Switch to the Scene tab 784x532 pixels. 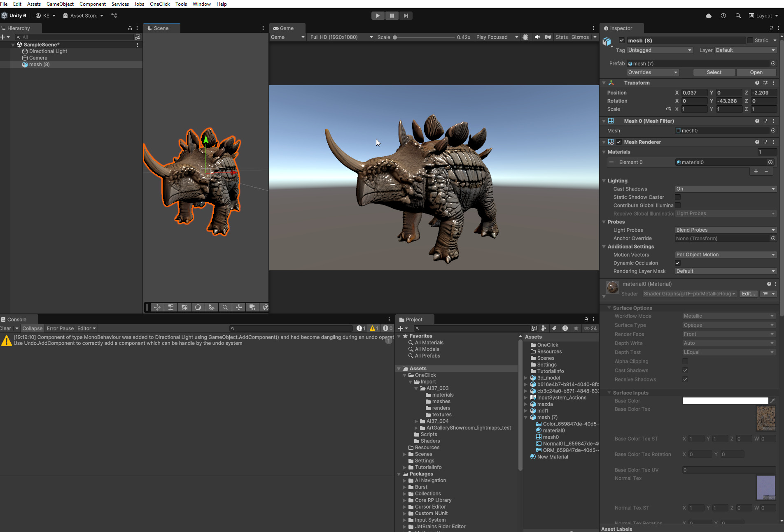161,28
